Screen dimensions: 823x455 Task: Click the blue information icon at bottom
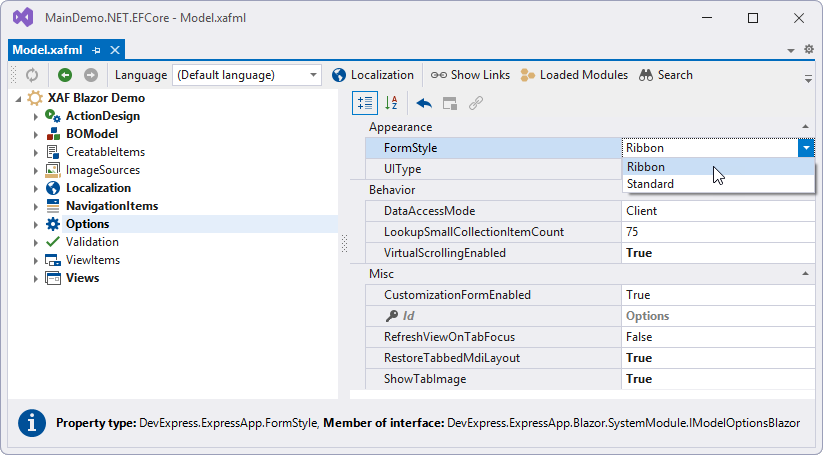(x=32, y=422)
